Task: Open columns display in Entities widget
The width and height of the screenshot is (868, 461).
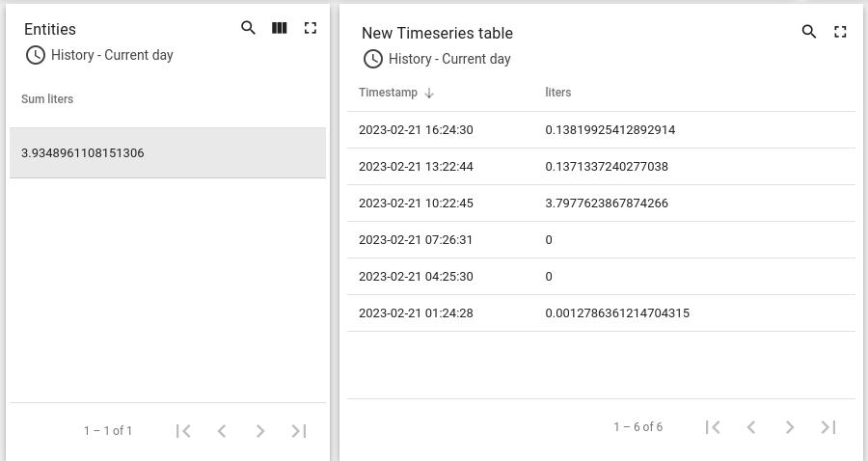Action: (279, 28)
